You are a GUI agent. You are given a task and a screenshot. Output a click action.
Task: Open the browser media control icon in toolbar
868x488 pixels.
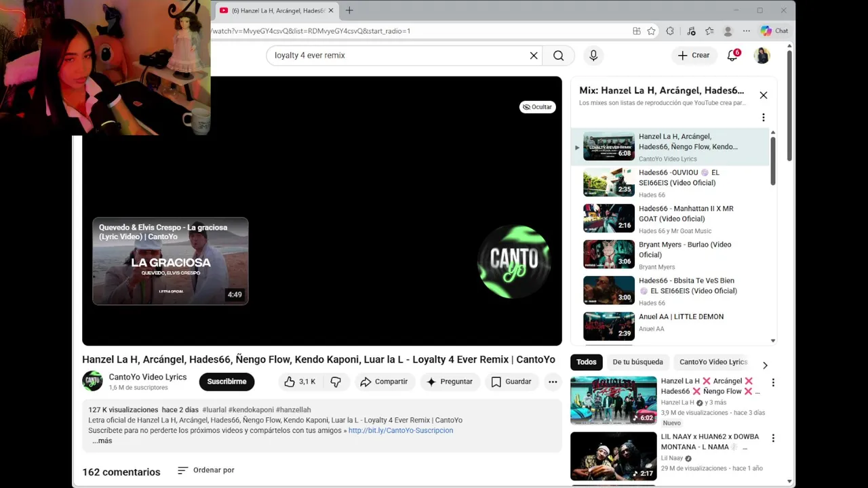pos(691,31)
